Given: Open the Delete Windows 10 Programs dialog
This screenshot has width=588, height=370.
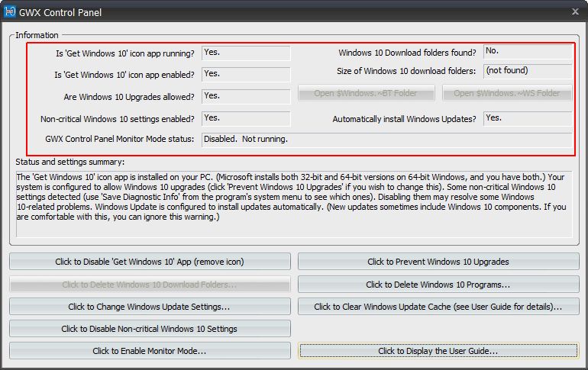Looking at the screenshot, I should pos(438,285).
